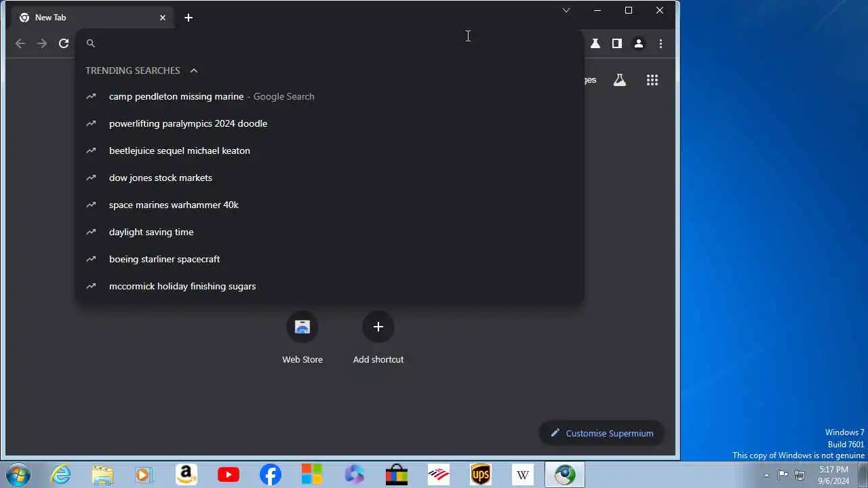Choose suggestion boeing starliner spacecraft
Screen dimensions: 868x488
pos(330,259)
